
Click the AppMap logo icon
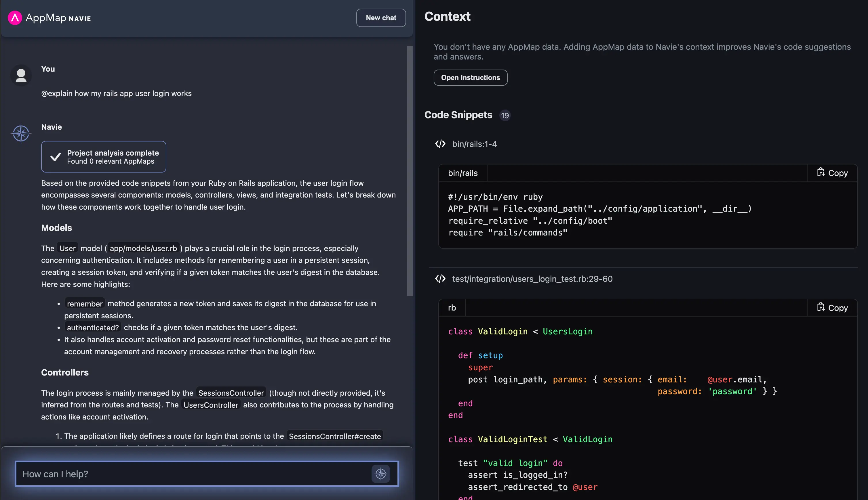tap(15, 18)
